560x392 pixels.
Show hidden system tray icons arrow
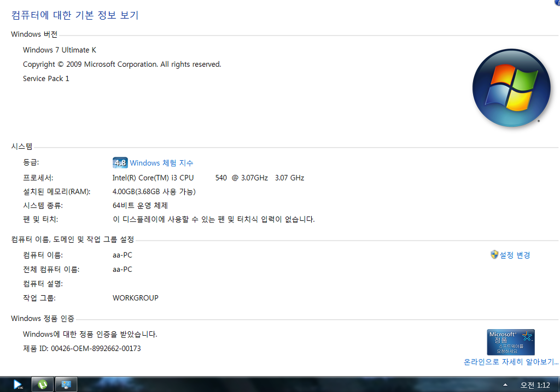pyautogui.click(x=505, y=385)
